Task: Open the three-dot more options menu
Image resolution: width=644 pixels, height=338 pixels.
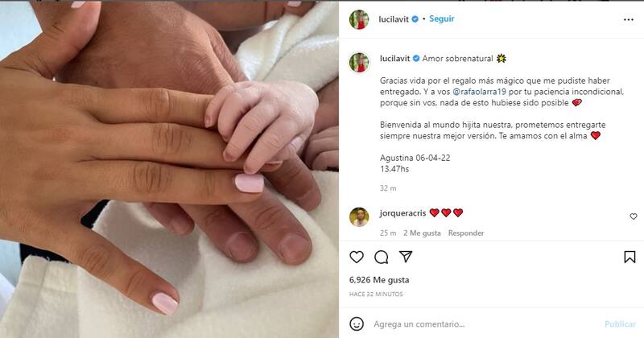Action: [629, 19]
